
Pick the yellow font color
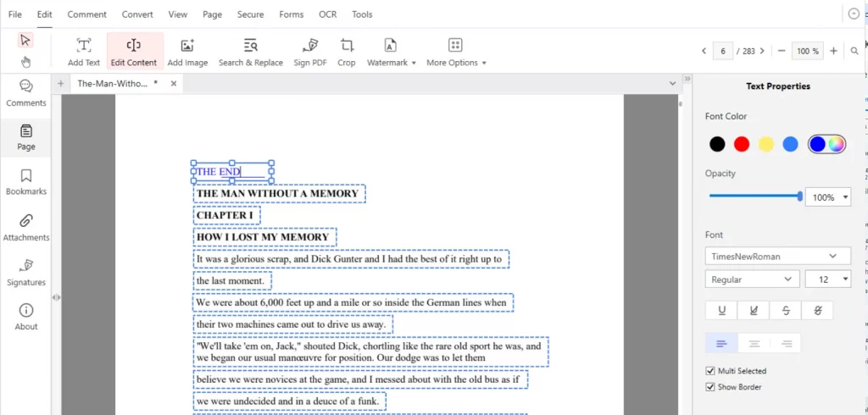click(x=765, y=145)
